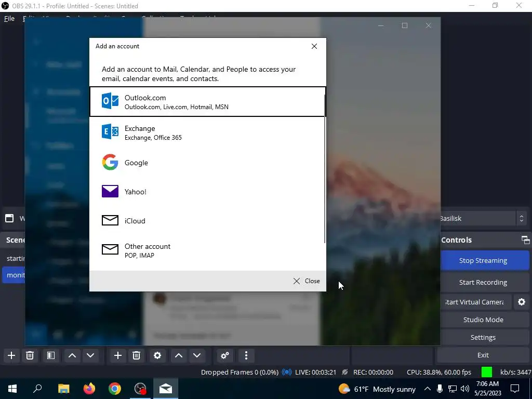
Task: Open the weather widget showing 61°F
Action: [x=377, y=389]
